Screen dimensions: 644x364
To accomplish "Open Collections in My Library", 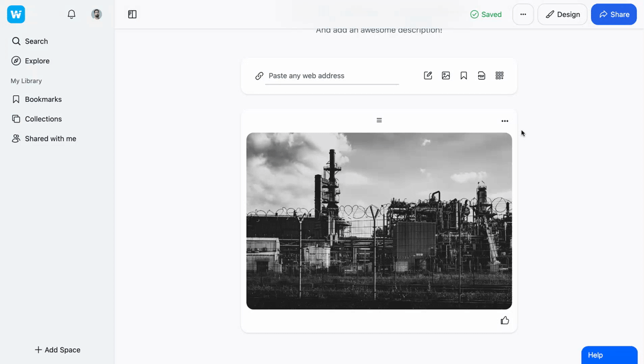I will 43,119.
